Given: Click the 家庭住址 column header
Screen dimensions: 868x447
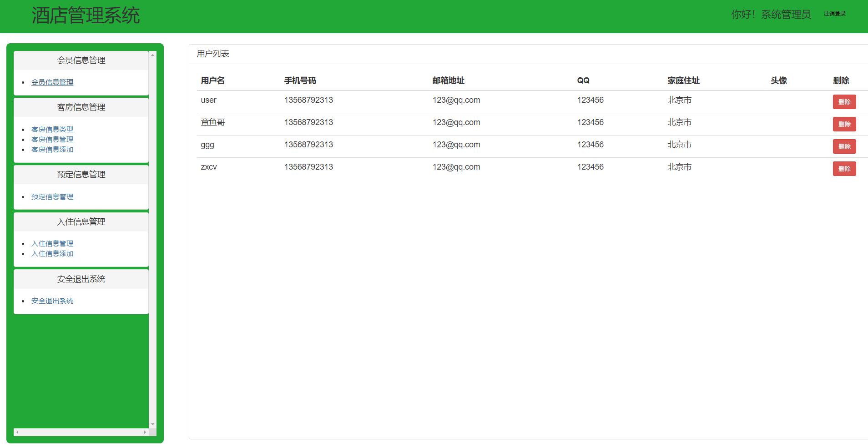Looking at the screenshot, I should coord(684,80).
